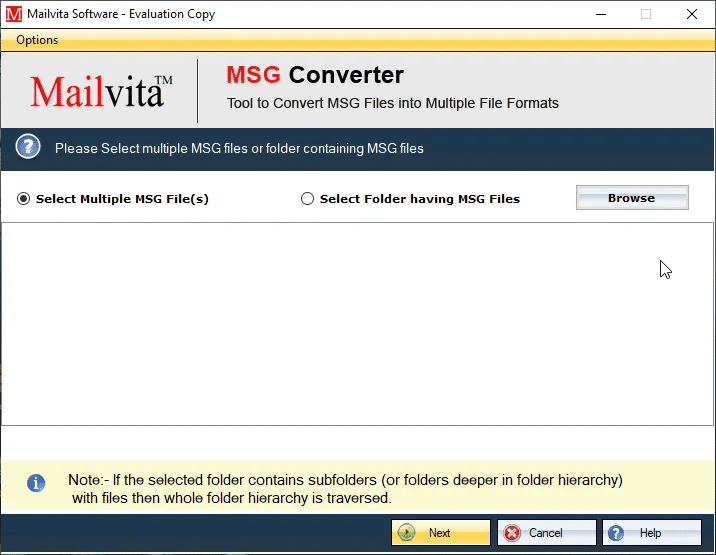The height and width of the screenshot is (555, 716).
Task: Click the Note about folder hierarchy
Action: [345, 489]
